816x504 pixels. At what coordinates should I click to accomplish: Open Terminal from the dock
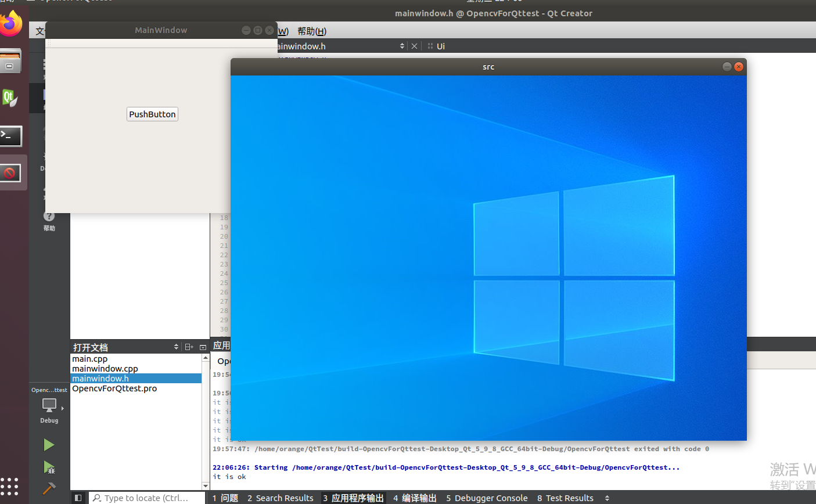[10, 136]
